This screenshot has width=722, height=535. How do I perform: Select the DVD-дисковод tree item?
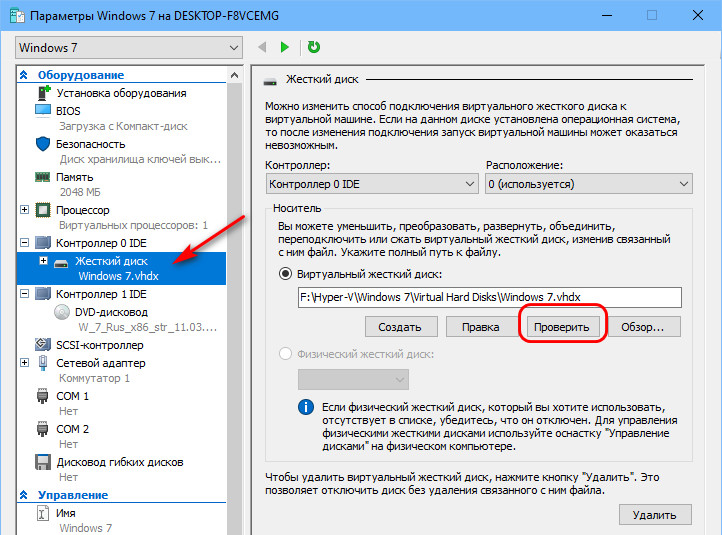[111, 312]
